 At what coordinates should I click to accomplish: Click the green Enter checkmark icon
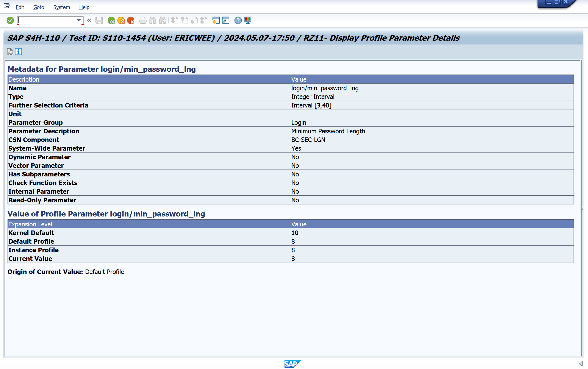tap(10, 20)
